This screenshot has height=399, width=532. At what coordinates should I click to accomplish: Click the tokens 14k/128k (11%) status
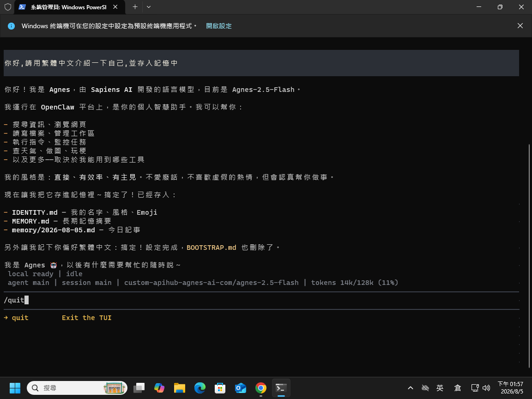point(355,283)
